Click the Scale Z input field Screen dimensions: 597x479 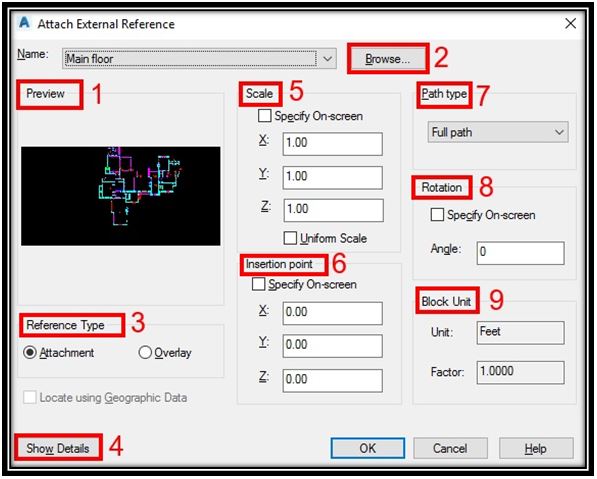[x=333, y=210]
